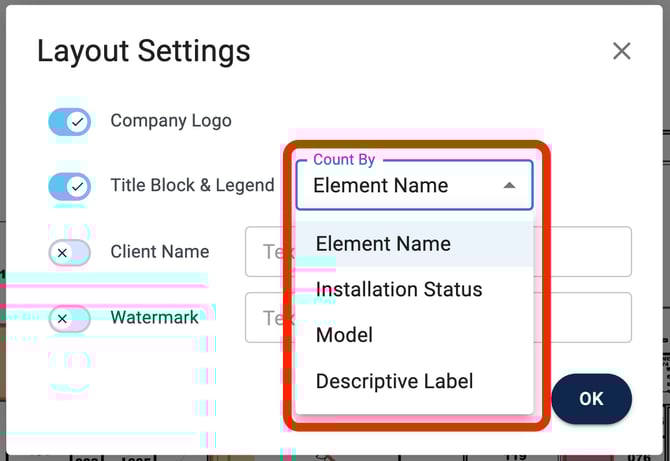The height and width of the screenshot is (461, 670).
Task: Select Element Name from the list
Action: tap(383, 244)
